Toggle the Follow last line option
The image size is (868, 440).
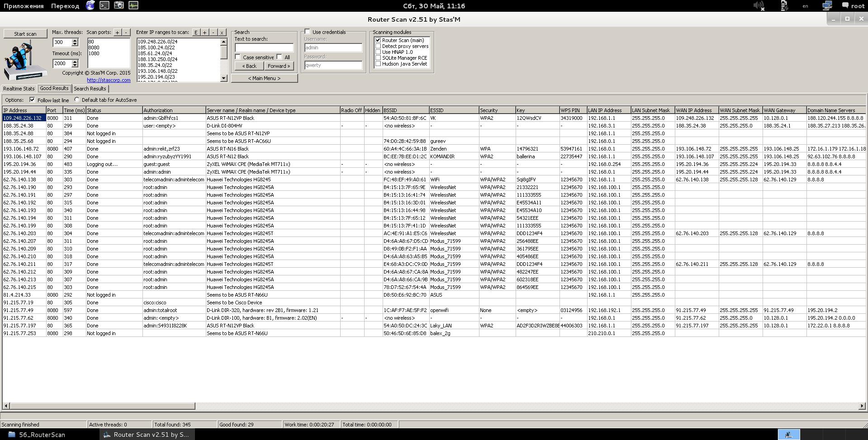32,100
